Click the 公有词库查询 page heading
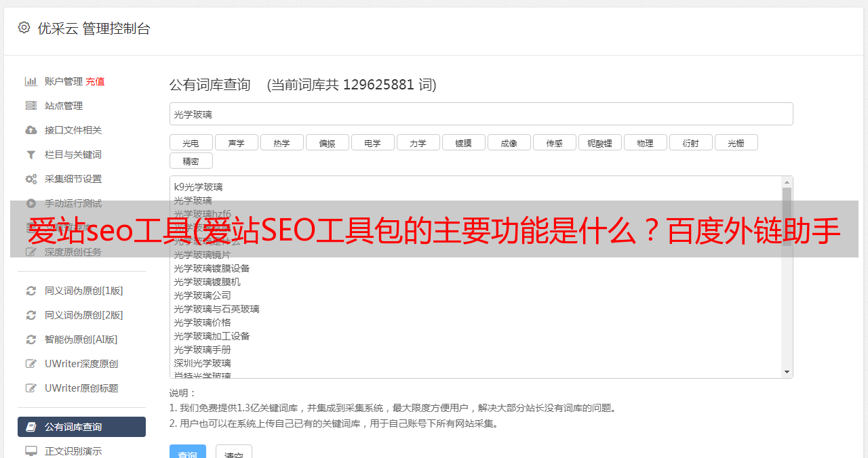The width and height of the screenshot is (868, 458). point(210,85)
